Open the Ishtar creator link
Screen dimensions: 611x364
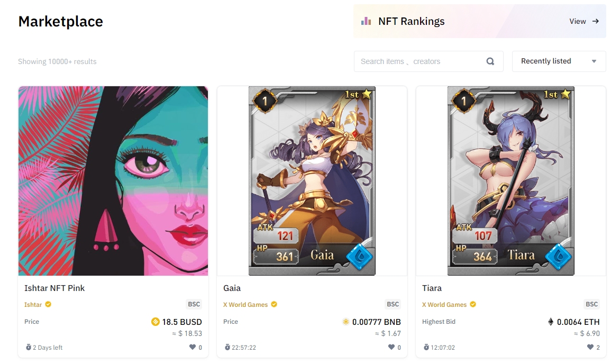click(33, 305)
